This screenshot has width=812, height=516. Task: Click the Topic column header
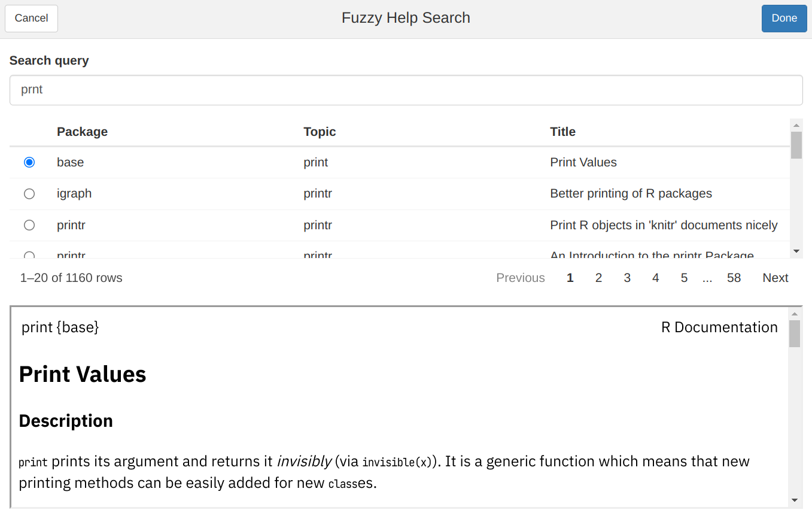[320, 132]
